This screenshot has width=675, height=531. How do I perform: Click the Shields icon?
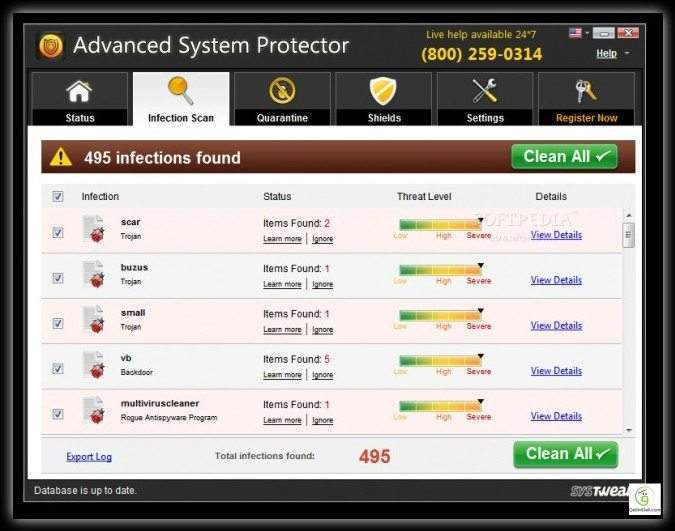383,92
